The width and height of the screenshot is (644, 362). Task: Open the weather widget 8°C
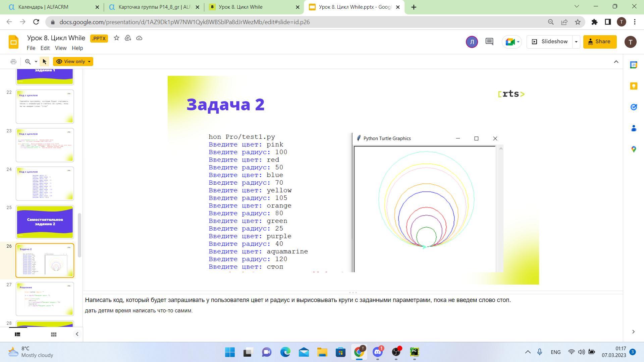[31, 352]
